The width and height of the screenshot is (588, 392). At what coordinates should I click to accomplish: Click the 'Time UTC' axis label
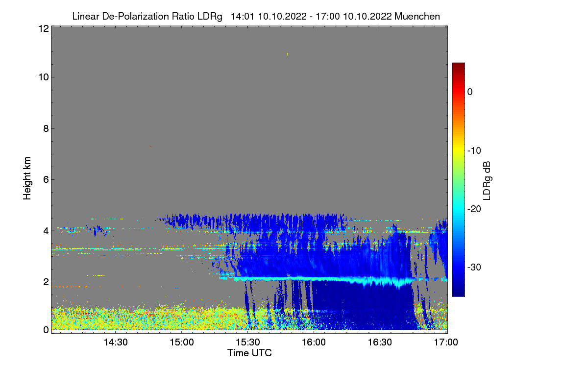point(249,353)
